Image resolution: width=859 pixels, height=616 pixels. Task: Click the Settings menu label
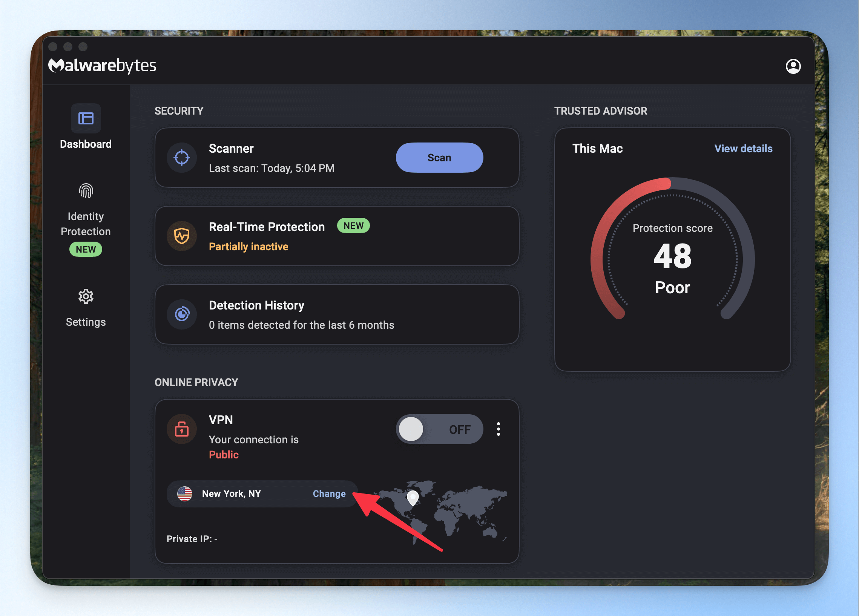tap(86, 322)
